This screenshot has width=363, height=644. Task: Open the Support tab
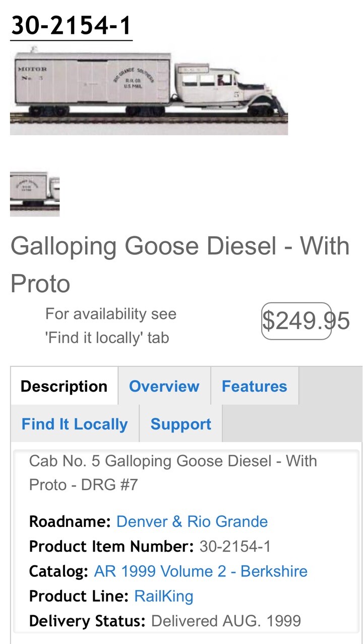180,424
